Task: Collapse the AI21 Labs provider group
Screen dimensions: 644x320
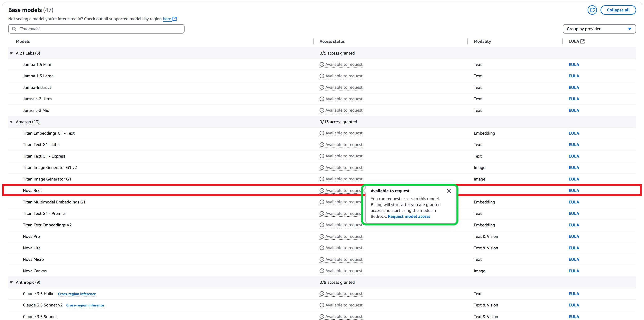Action: click(11, 53)
